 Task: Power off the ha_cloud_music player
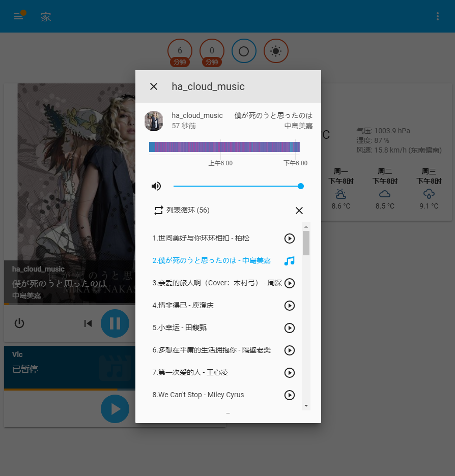(19, 323)
